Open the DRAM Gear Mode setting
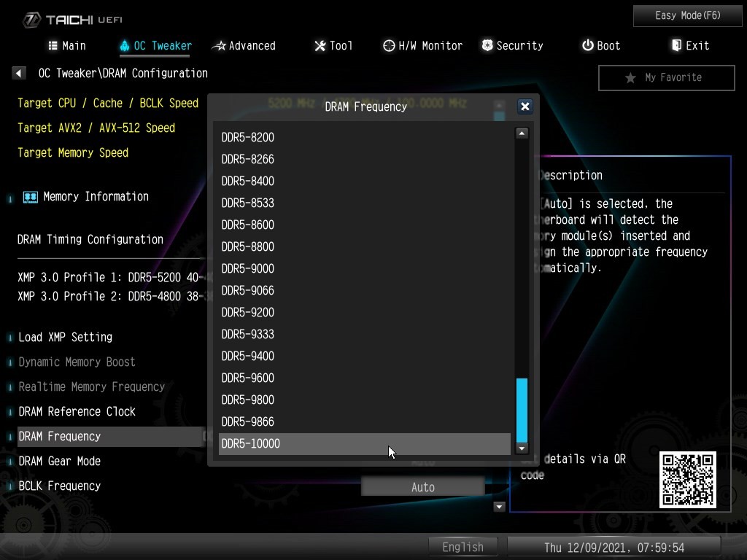 60,461
